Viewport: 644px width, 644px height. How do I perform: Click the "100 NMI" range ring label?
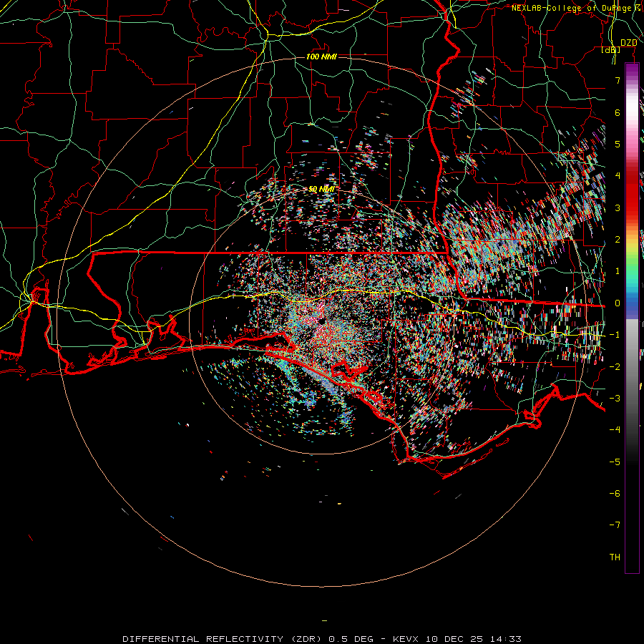321,57
